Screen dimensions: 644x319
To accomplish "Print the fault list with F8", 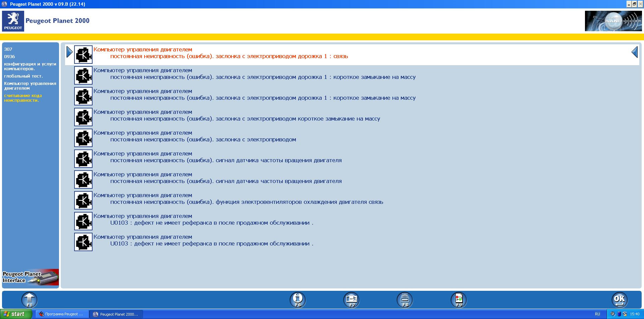I will coord(405,300).
